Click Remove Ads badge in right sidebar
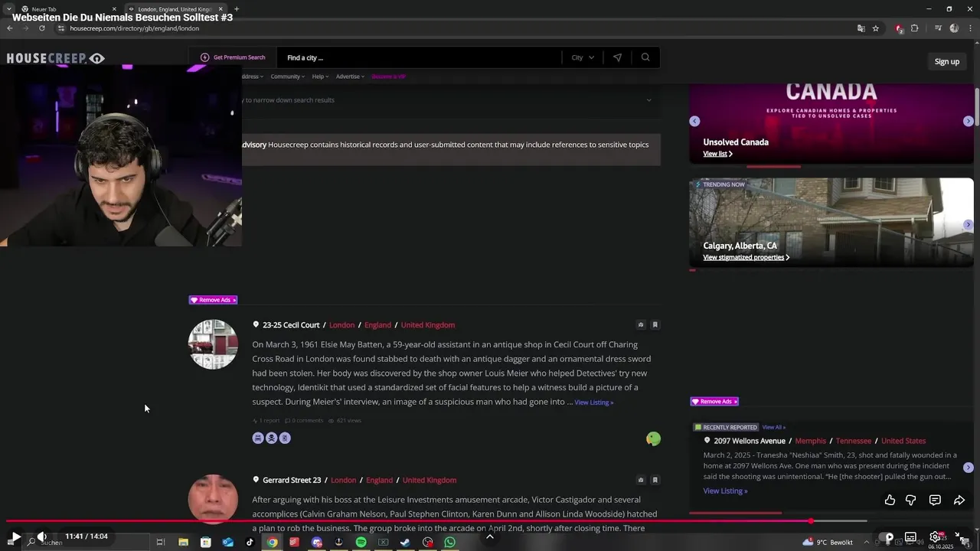The image size is (980, 551). (714, 401)
